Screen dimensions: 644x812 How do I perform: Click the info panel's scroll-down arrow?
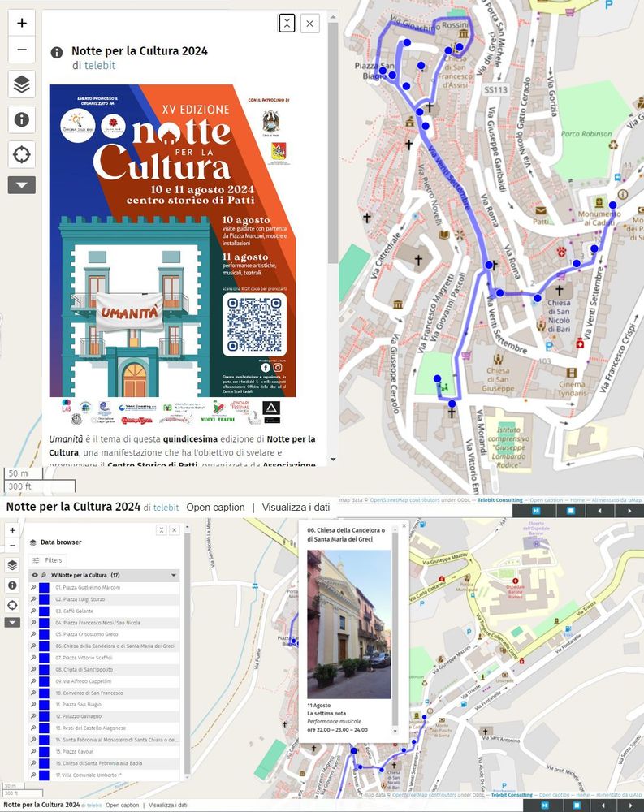pos(333,460)
